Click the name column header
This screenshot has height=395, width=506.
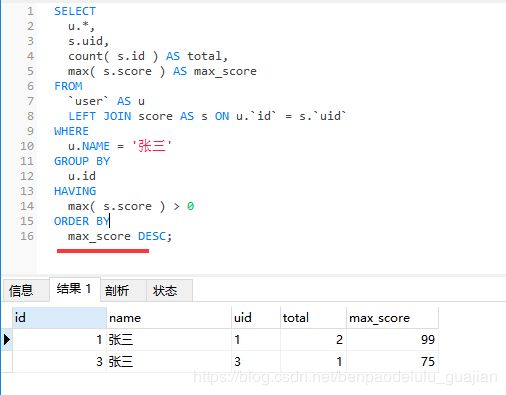(x=169, y=318)
